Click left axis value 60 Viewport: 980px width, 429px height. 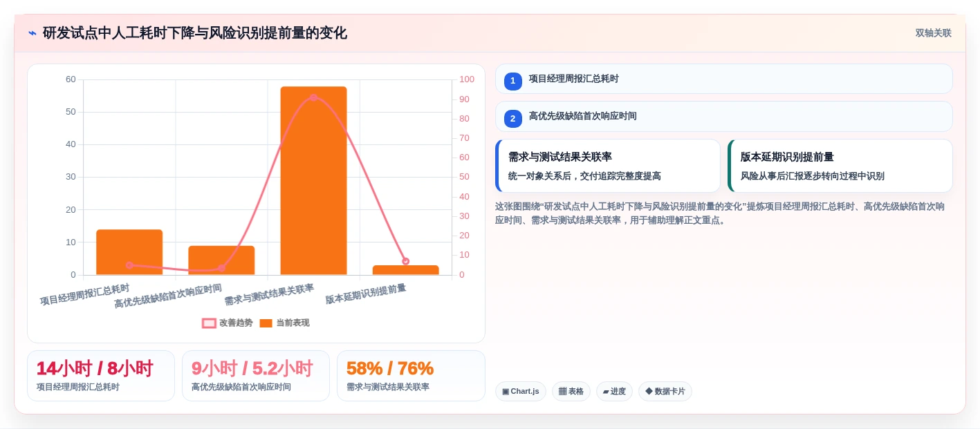tap(71, 79)
